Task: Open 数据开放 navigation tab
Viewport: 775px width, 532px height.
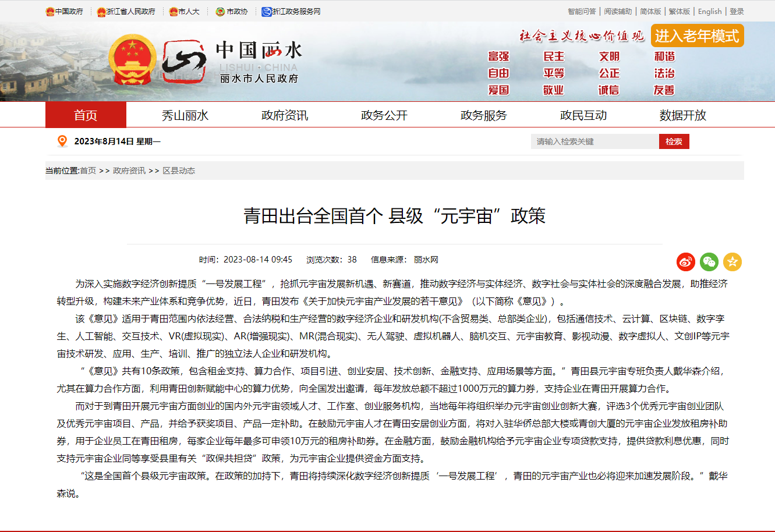Action: click(x=683, y=115)
